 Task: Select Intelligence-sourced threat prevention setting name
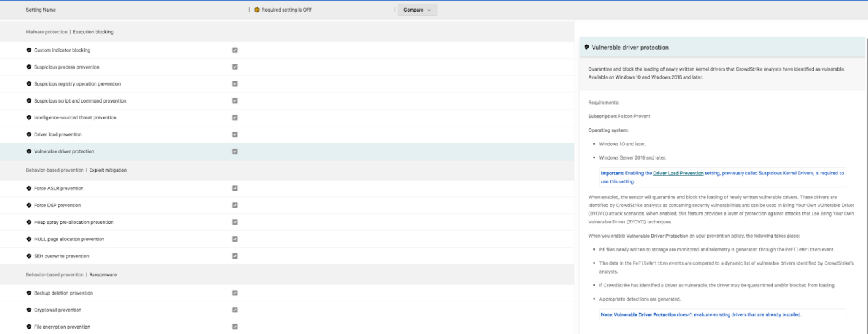click(75, 117)
